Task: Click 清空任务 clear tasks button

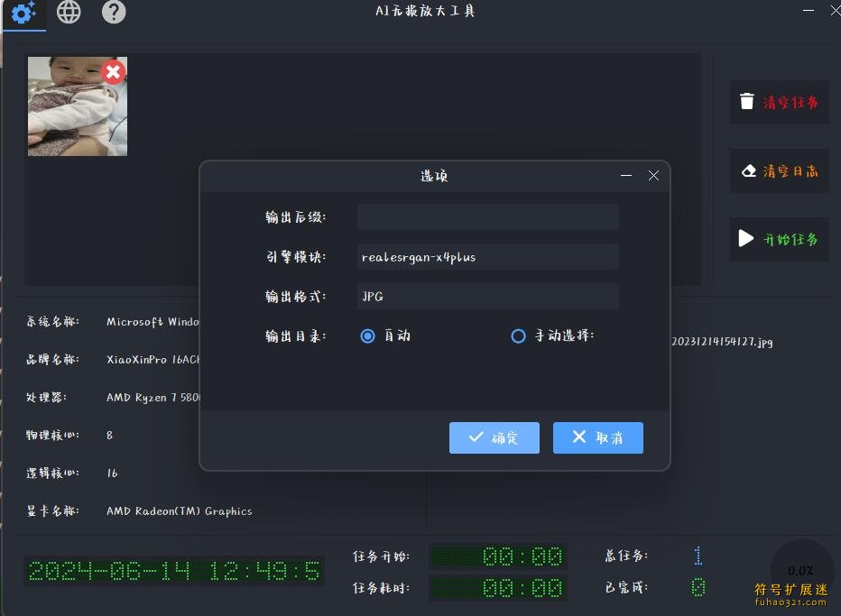Action: pos(780,102)
